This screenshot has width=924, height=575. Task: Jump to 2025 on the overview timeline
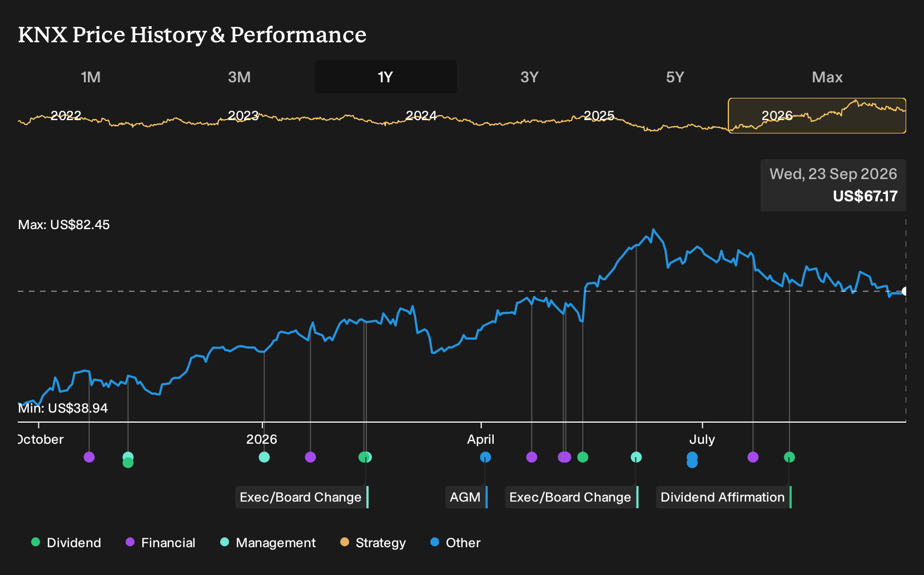(599, 116)
